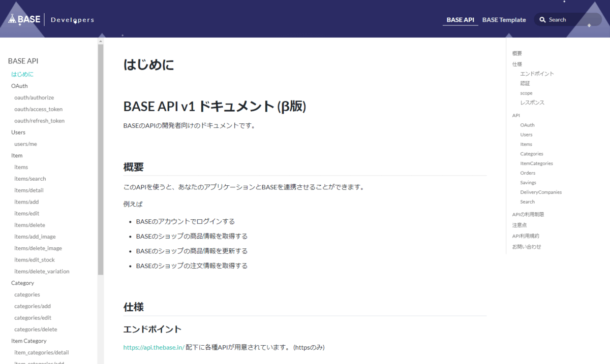This screenshot has height=364, width=610.
Task: Jump to APIの利用制限 in table of contents
Action: (x=528, y=215)
